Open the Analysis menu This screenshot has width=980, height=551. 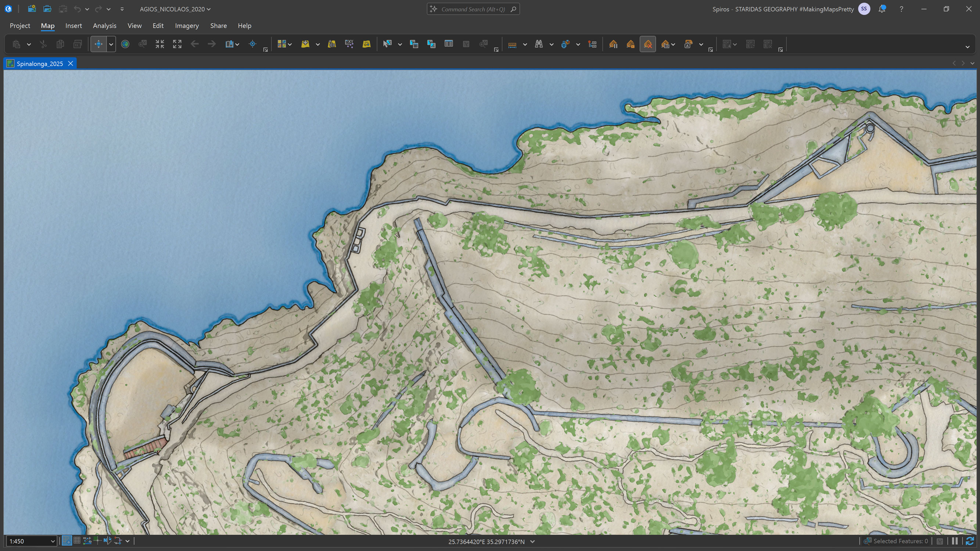click(x=105, y=25)
